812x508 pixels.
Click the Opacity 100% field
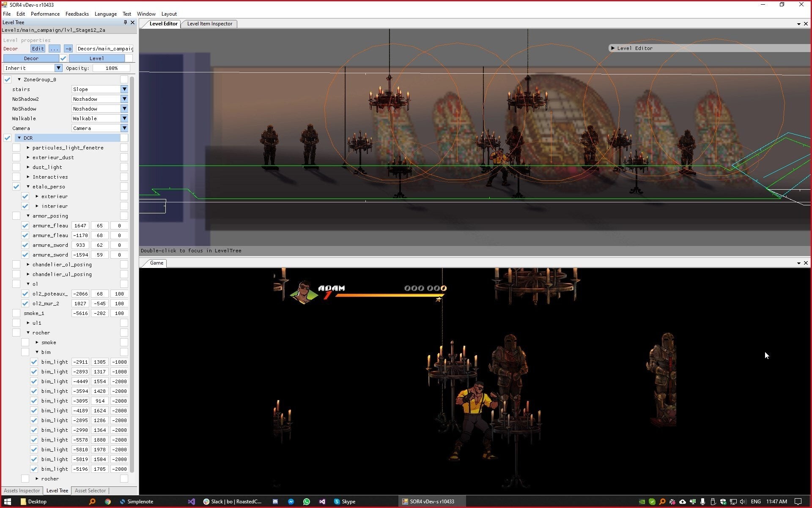(x=112, y=68)
